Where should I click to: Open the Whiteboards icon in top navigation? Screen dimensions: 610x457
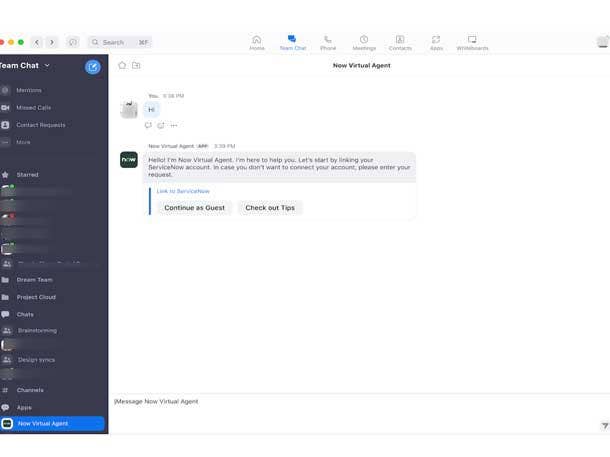[x=472, y=42]
